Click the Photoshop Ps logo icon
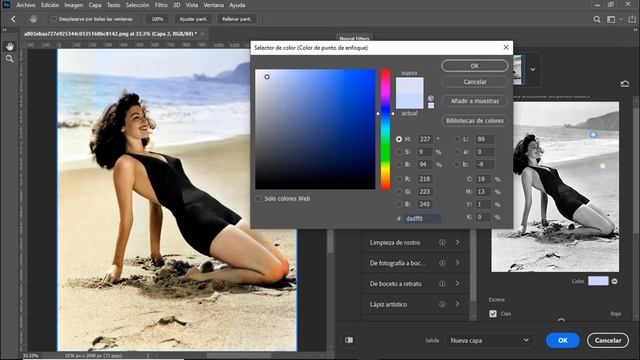640x360 pixels. (6, 5)
